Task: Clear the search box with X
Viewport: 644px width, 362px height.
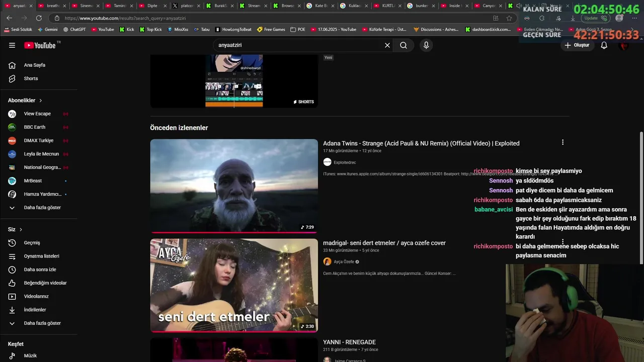Action: click(x=387, y=45)
